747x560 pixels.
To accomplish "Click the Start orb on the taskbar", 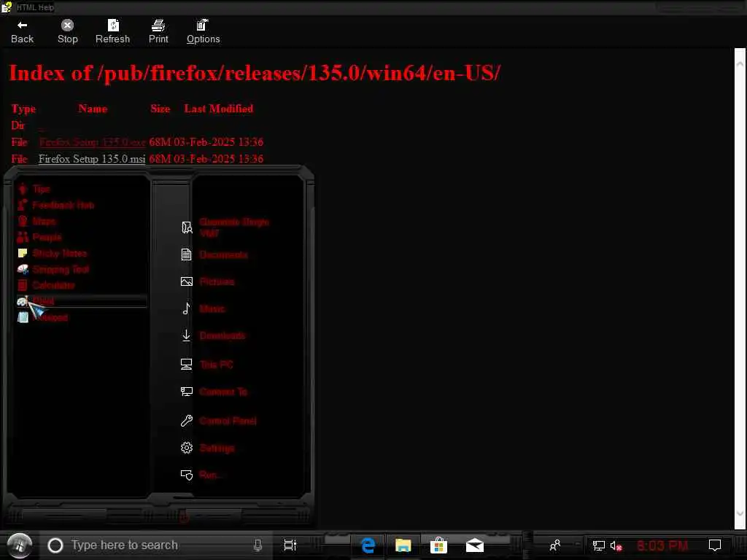I will pyautogui.click(x=20, y=545).
